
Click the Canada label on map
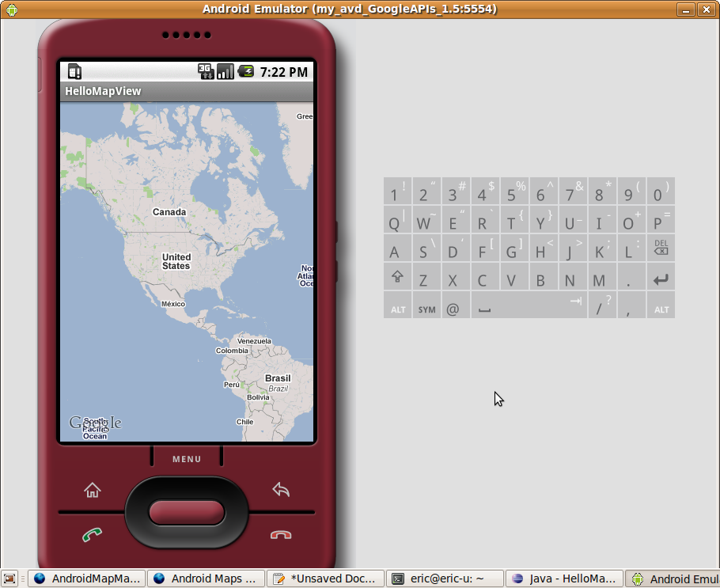point(169,212)
